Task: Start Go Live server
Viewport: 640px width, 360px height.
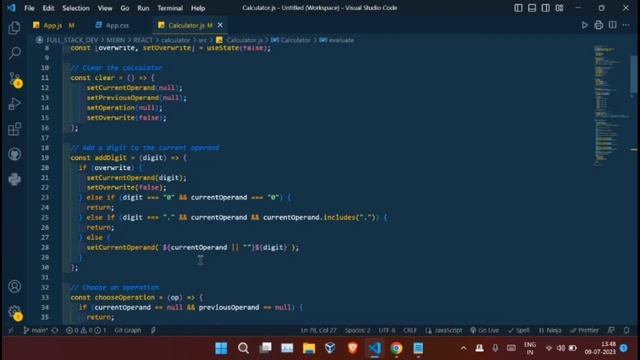Action: [484, 330]
